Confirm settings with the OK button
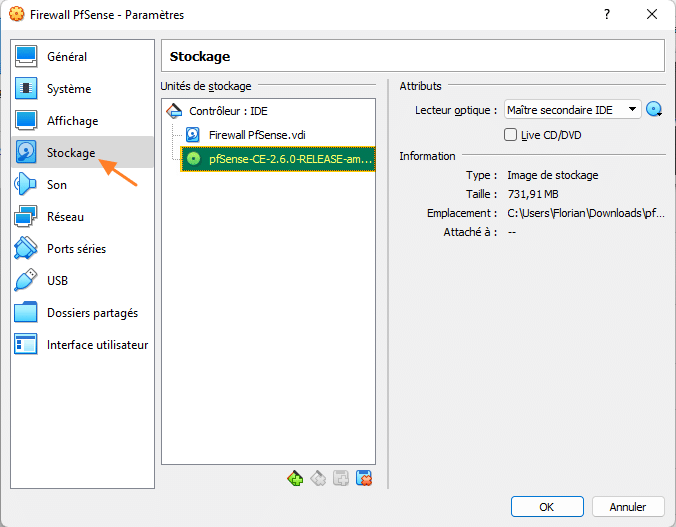 (x=547, y=507)
